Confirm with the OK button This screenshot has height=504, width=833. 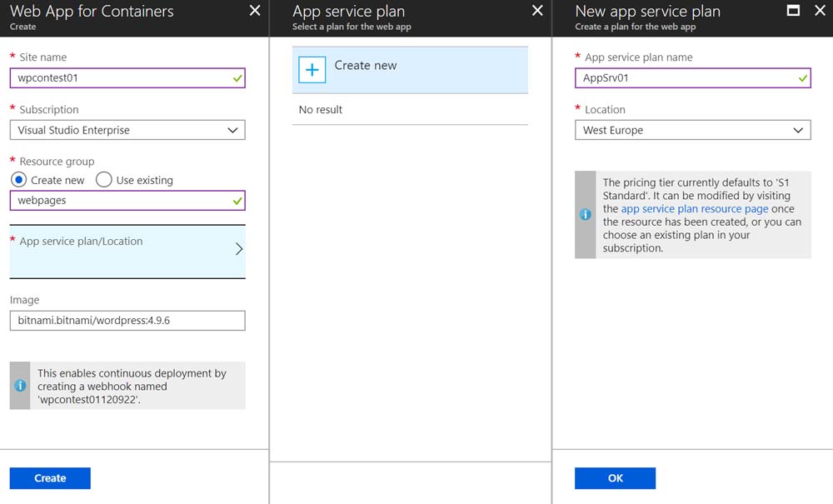click(615, 478)
